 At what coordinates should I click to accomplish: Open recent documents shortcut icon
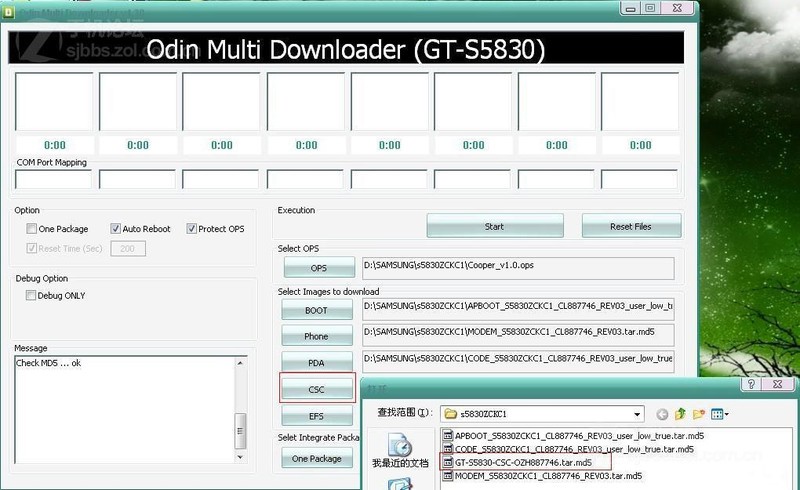click(x=400, y=445)
